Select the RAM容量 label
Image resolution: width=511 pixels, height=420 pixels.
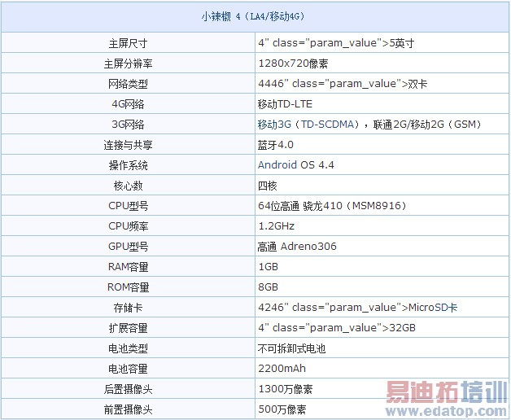point(128,267)
